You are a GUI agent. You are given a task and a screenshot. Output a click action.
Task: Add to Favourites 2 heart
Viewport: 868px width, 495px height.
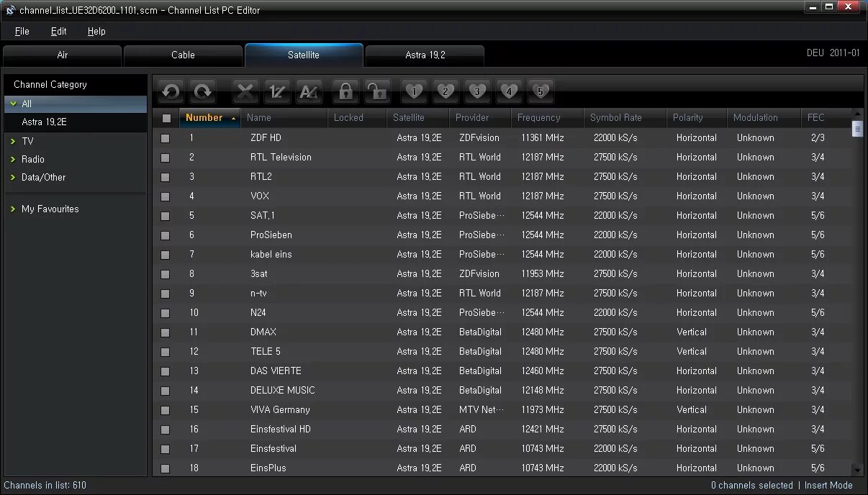pyautogui.click(x=446, y=91)
